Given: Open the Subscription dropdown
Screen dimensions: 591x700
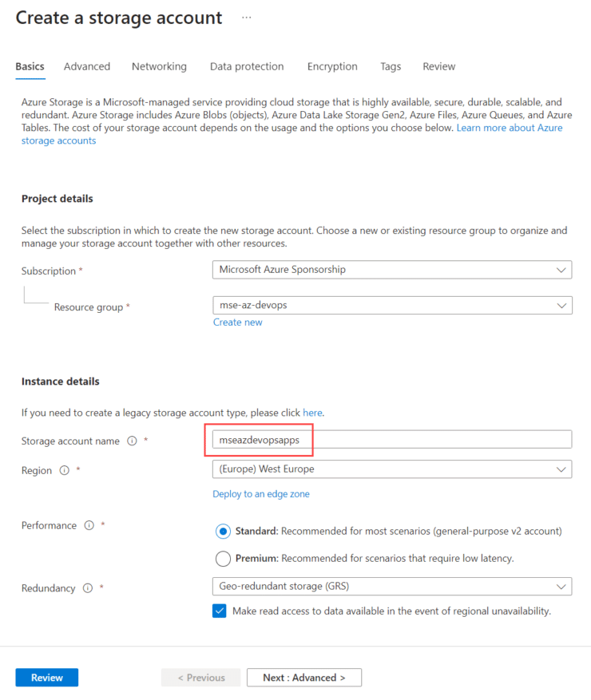Looking at the screenshot, I should click(391, 270).
